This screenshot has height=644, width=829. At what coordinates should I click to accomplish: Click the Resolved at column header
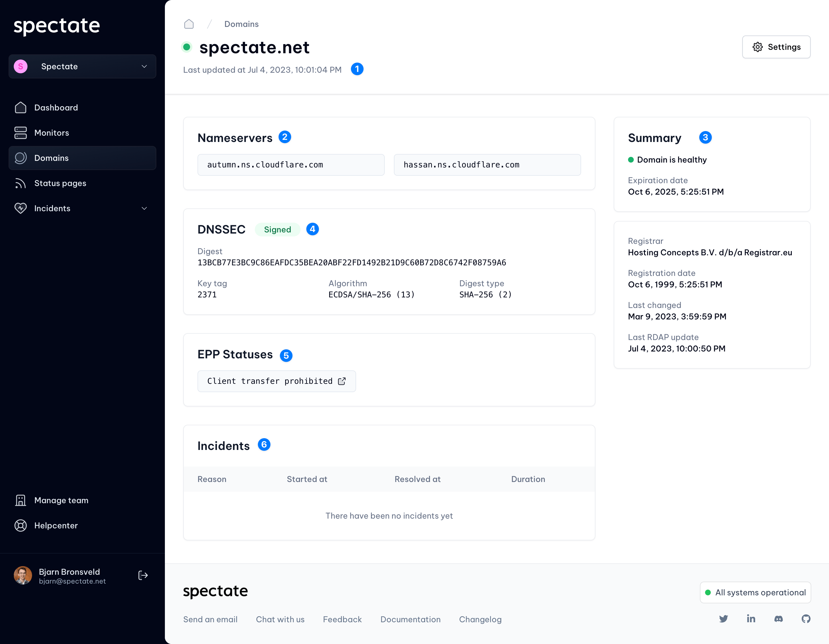pyautogui.click(x=418, y=479)
